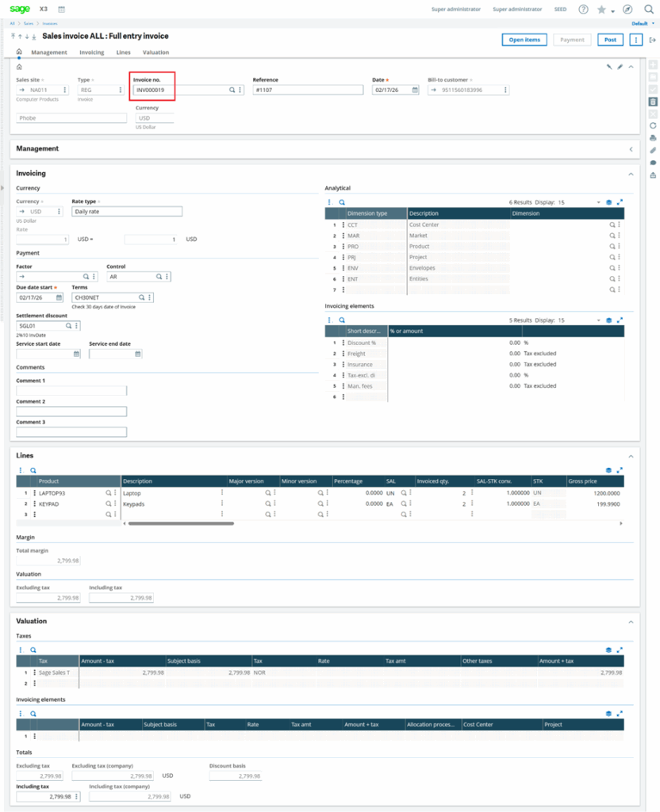Click the favorites star icon
This screenshot has width=660, height=812.
[602, 10]
